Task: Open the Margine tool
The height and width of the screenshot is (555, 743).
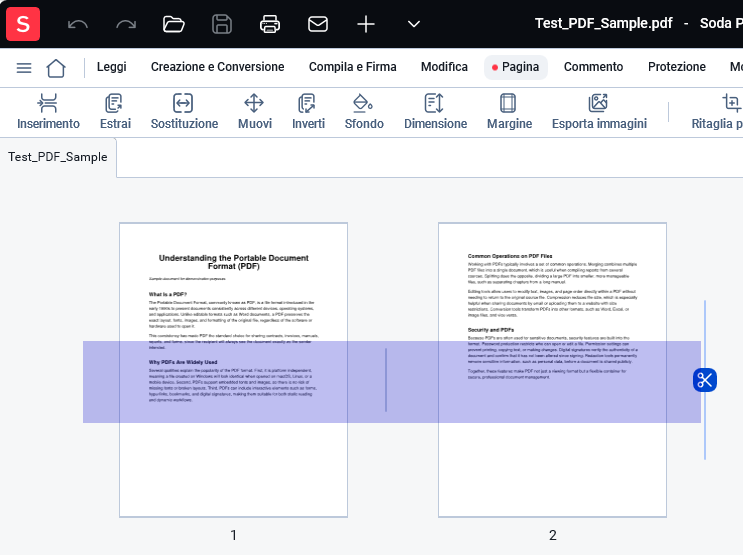Action: click(509, 112)
